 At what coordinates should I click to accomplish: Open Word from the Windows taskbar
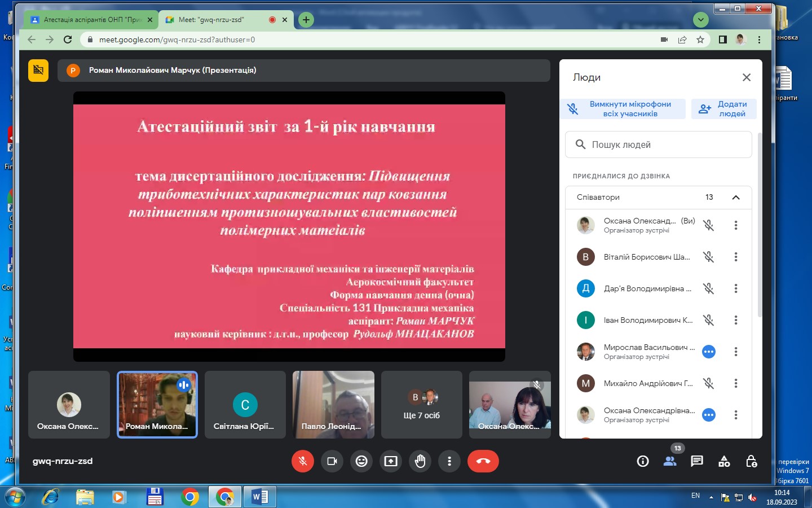coord(260,497)
